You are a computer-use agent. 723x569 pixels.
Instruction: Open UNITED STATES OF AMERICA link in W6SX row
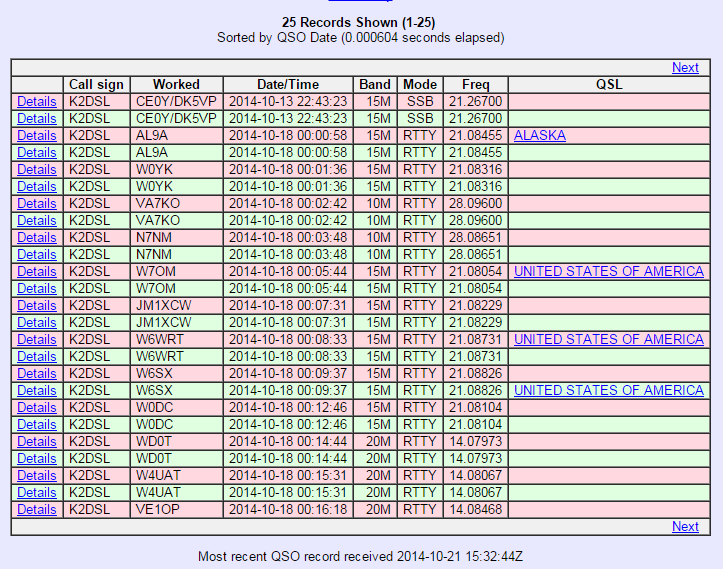609,391
